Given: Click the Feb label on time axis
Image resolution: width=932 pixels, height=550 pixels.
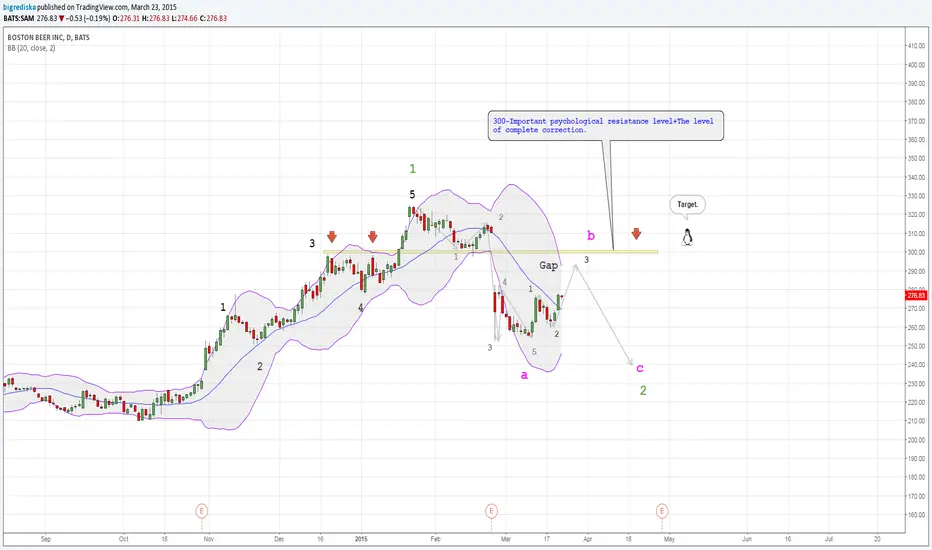Looking at the screenshot, I should [436, 539].
